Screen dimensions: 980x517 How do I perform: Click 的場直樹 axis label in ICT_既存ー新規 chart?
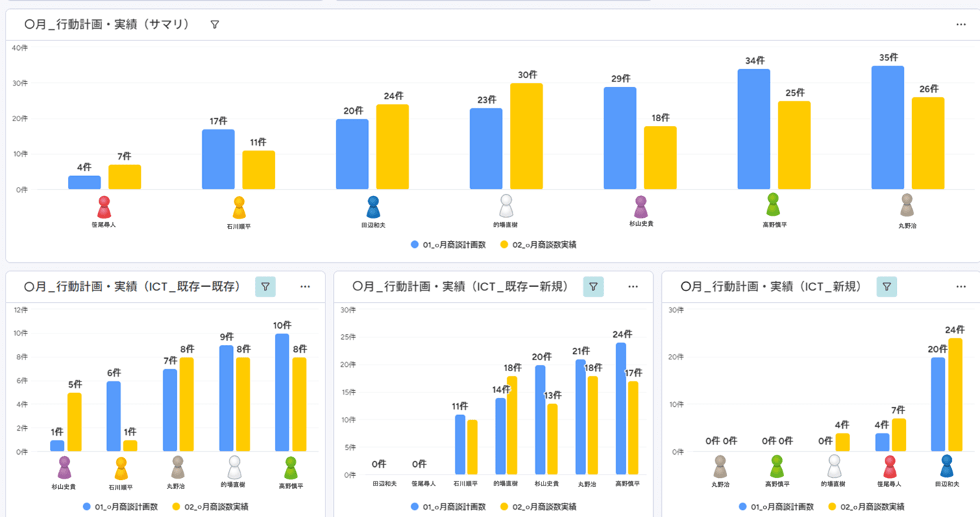pyautogui.click(x=506, y=483)
